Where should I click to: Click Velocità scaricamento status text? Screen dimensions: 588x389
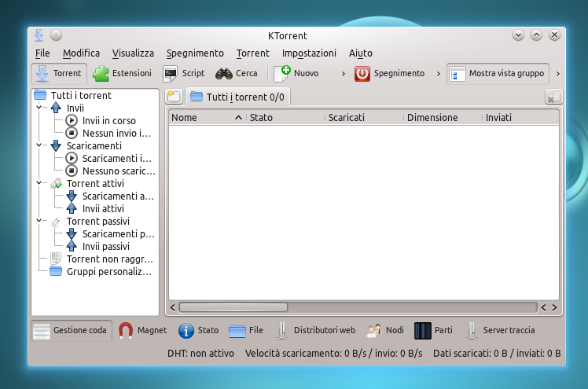click(334, 354)
